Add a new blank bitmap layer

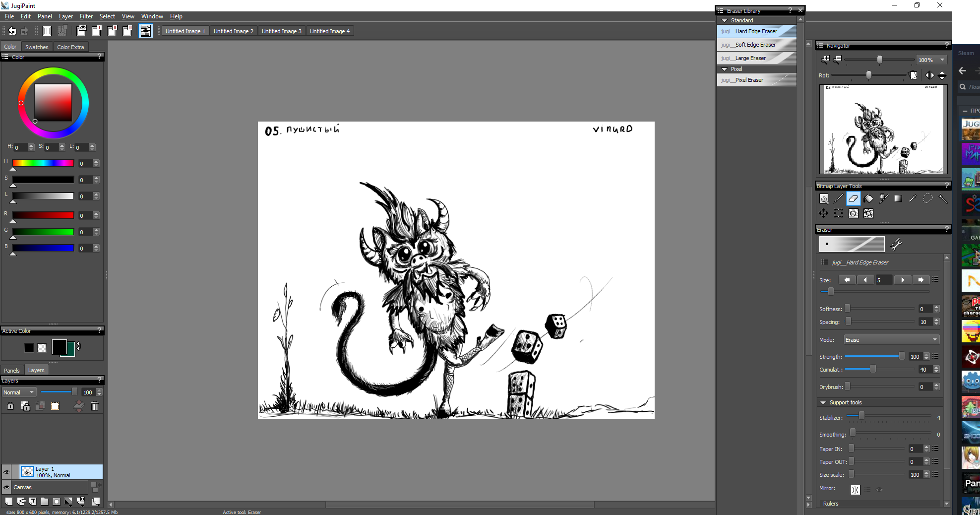9,502
